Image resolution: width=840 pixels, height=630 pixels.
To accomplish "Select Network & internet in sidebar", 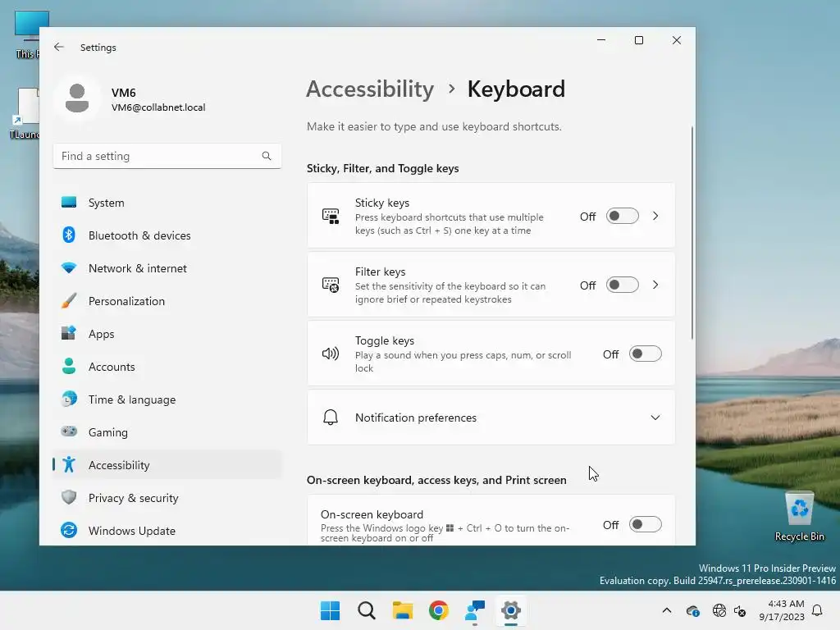I will pyautogui.click(x=167, y=268).
